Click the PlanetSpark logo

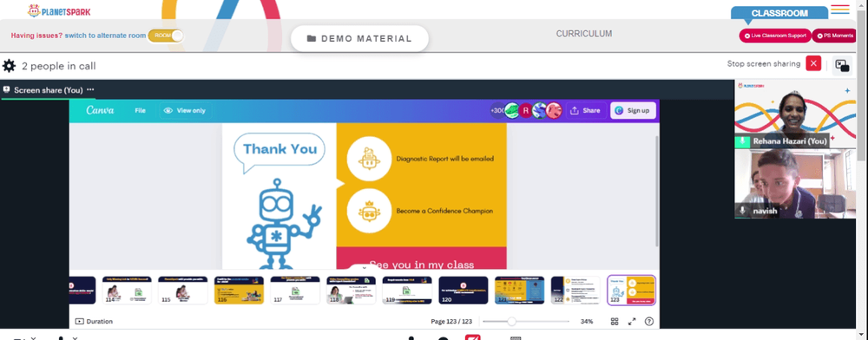(59, 10)
